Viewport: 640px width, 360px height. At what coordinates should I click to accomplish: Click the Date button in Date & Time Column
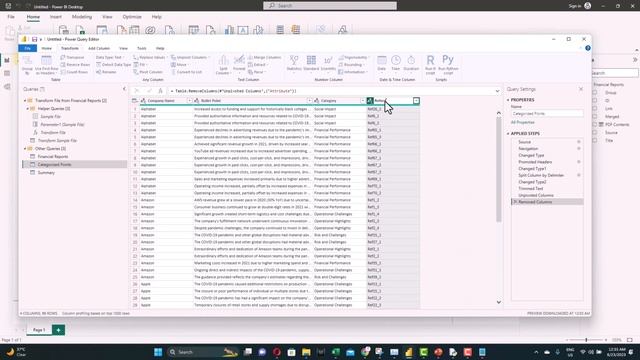(x=382, y=64)
